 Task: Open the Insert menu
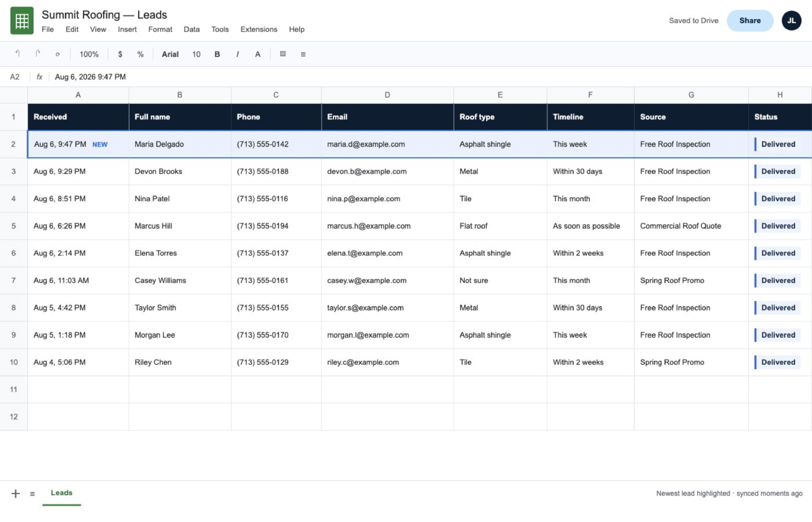pyautogui.click(x=127, y=29)
